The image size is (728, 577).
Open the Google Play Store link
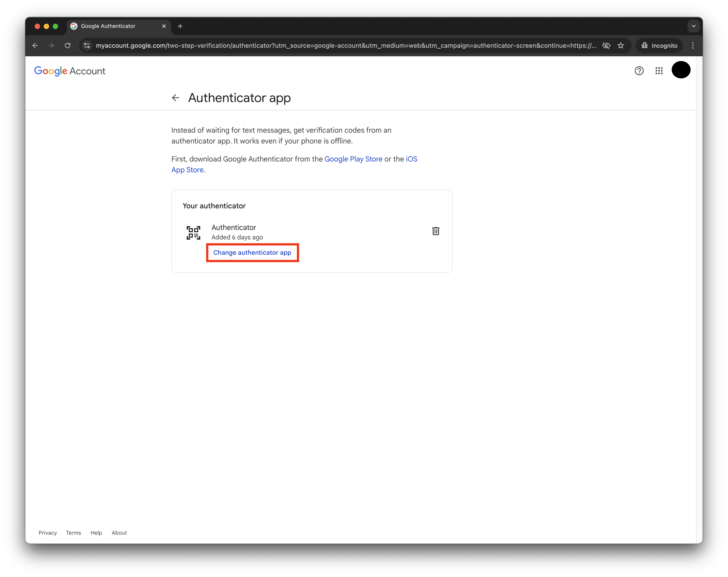pos(353,159)
